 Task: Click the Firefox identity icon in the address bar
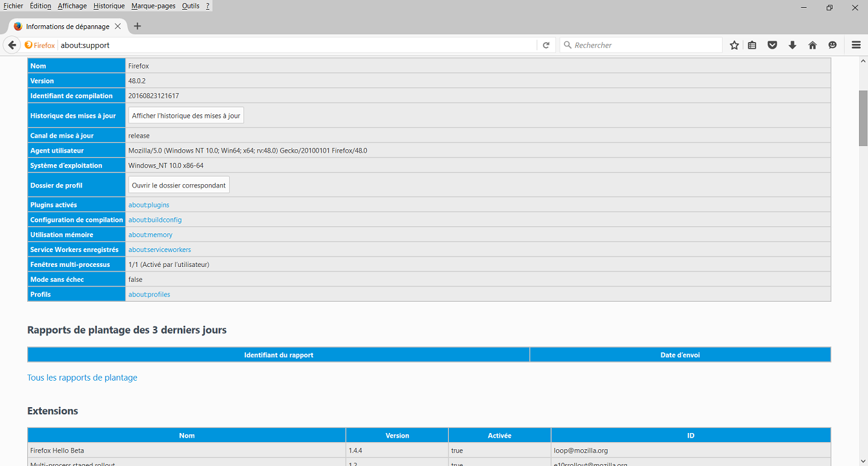(x=40, y=45)
